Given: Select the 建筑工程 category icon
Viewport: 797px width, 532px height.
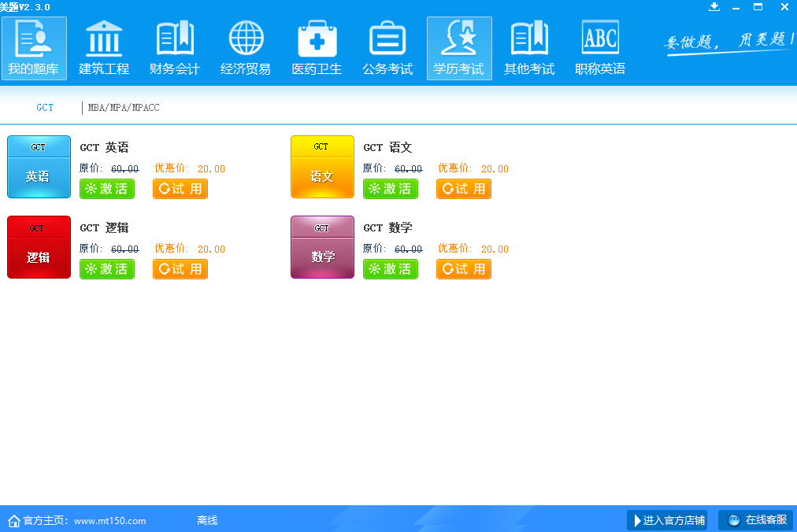Looking at the screenshot, I should [104, 48].
